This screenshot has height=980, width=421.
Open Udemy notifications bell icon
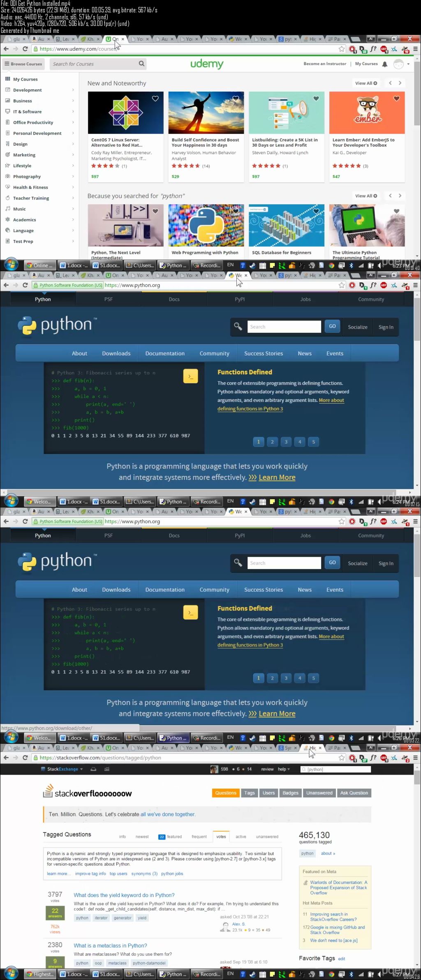pyautogui.click(x=385, y=64)
